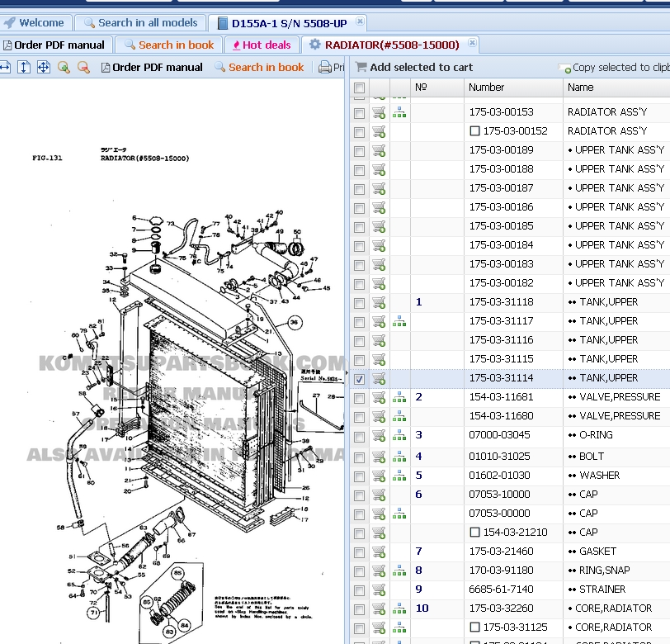Open structure tree for WASHER 01602-01030
The height and width of the screenshot is (644, 670).
[x=399, y=476]
